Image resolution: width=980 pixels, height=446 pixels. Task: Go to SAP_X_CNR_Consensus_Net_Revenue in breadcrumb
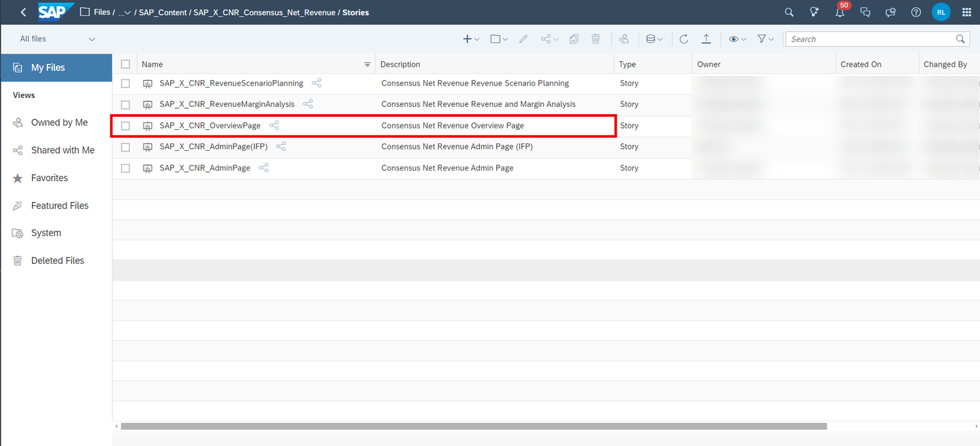264,12
